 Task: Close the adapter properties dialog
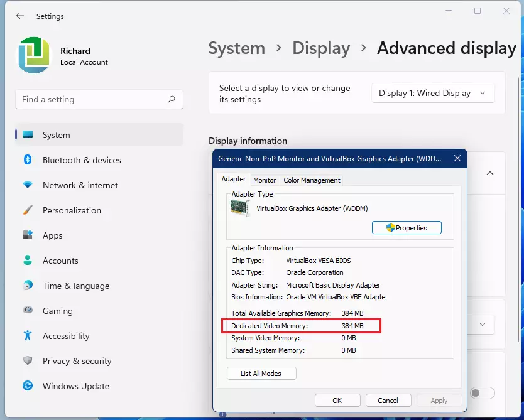[x=457, y=158]
